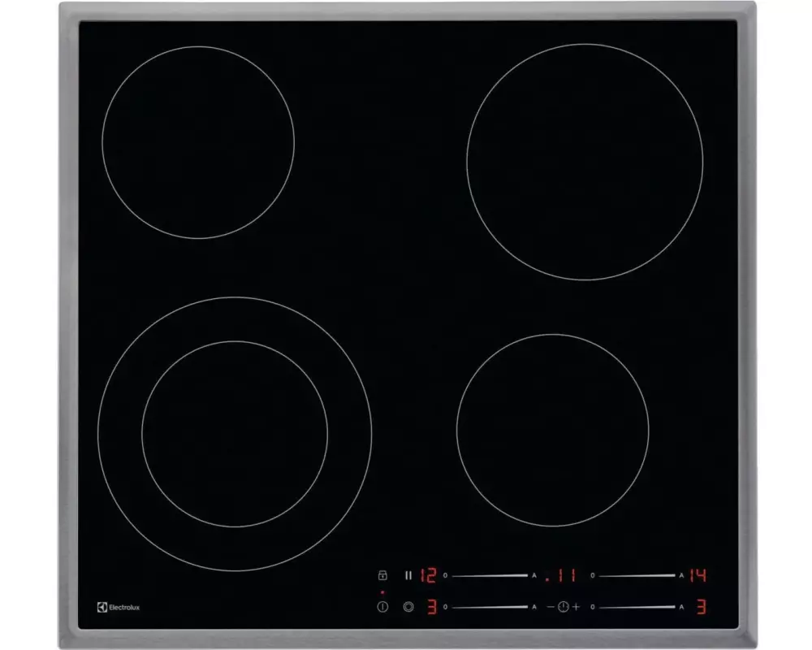Select the dual-zone ring icon
The image size is (812, 650).
click(x=408, y=606)
